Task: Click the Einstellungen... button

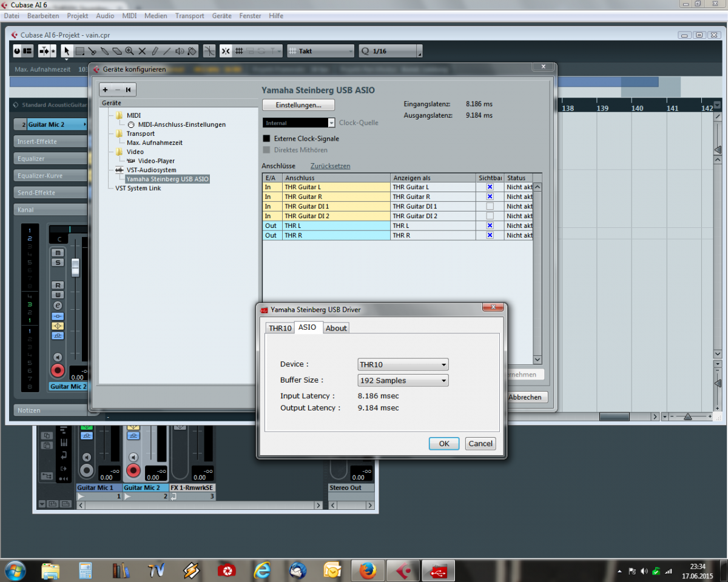Action: [298, 105]
